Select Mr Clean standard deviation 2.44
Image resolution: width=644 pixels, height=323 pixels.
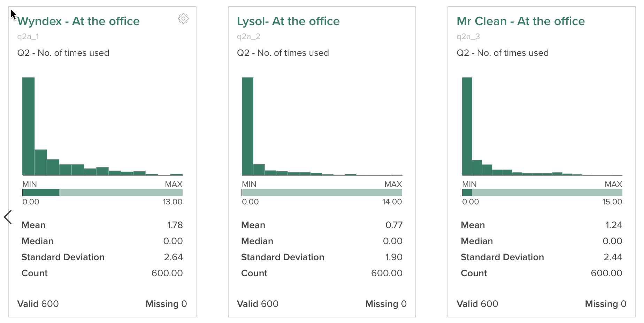coord(613,257)
